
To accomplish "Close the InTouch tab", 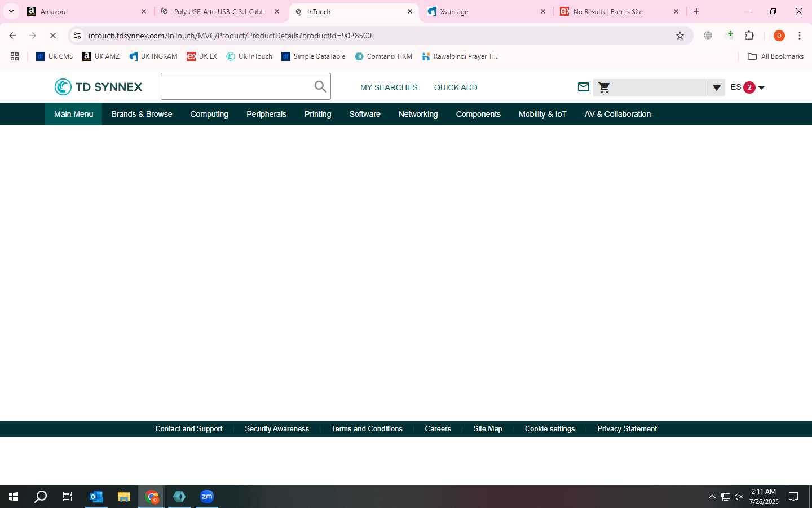I will (x=410, y=11).
